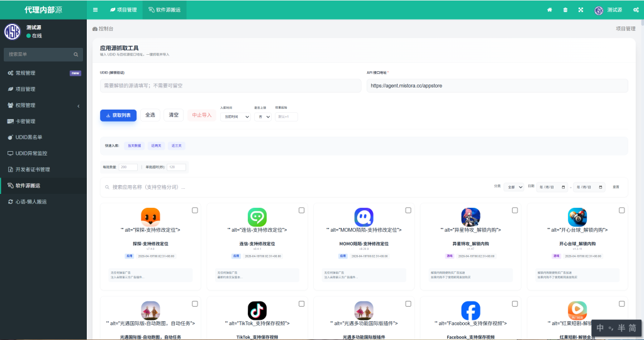Click the 光遇国际版-自动跑图 app icon
The width and height of the screenshot is (644, 340).
(x=150, y=310)
